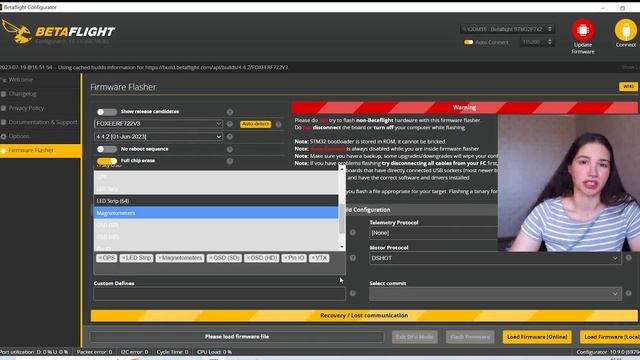640x360 pixels.
Task: Click the Recovery / Lost communication banner
Action: 364,316
